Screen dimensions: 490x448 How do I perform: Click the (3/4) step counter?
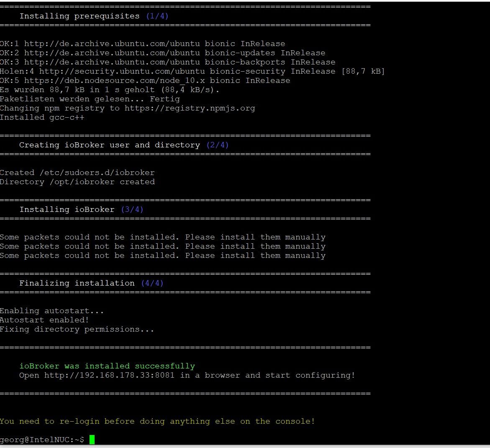point(132,209)
